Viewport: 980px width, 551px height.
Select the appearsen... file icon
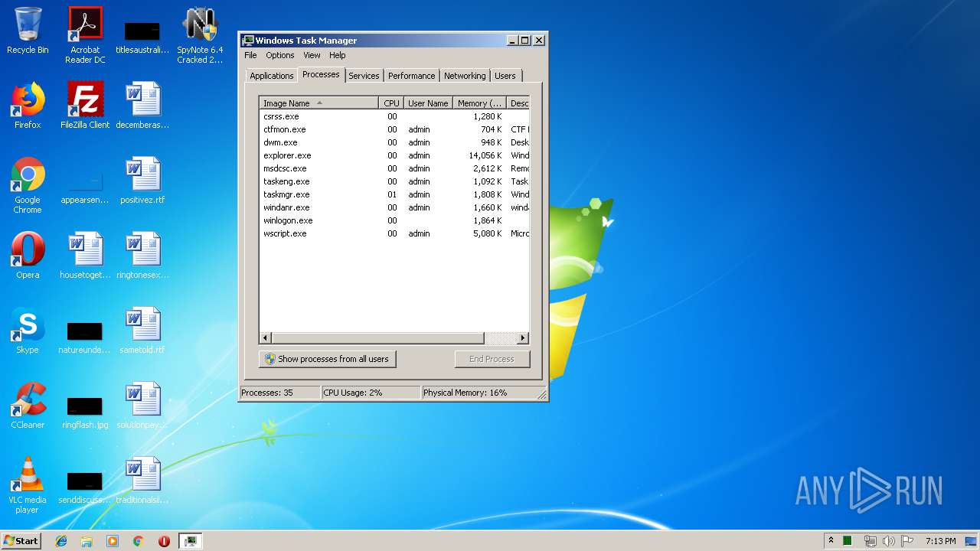click(x=85, y=187)
